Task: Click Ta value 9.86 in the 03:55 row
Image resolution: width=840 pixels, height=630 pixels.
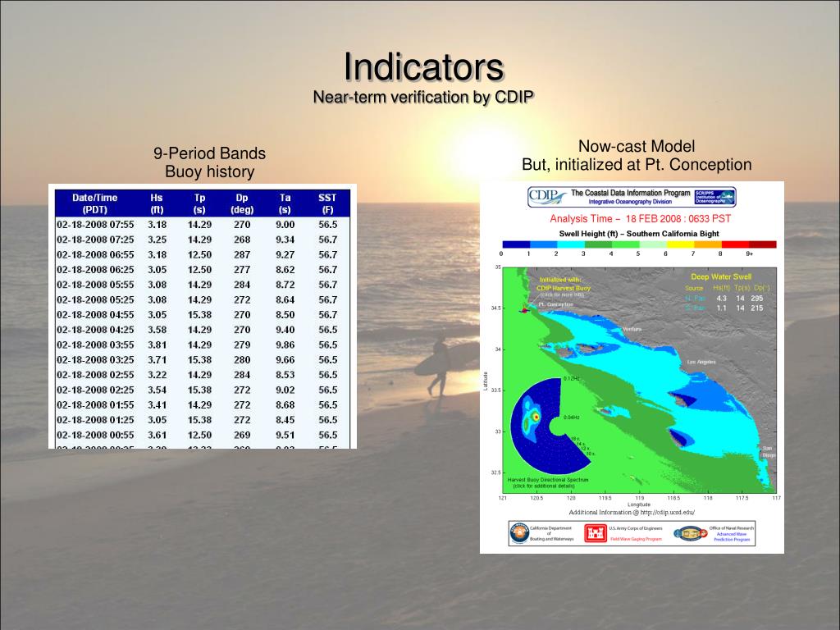Action: point(285,345)
